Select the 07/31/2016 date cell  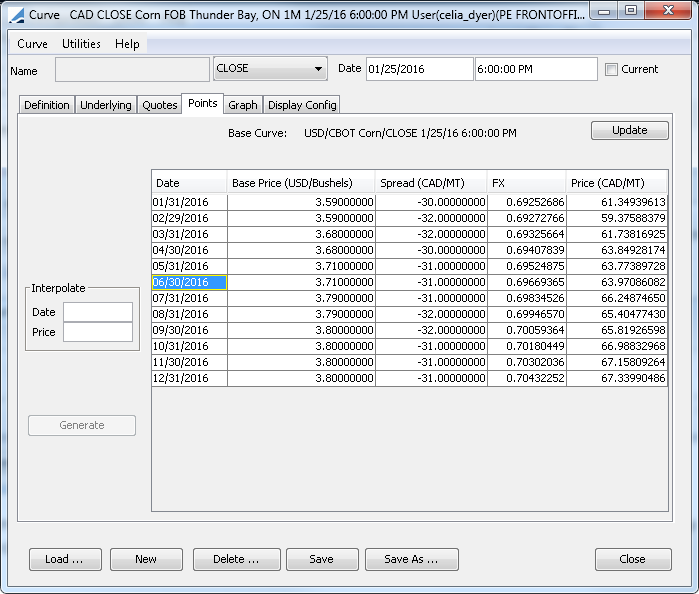[x=189, y=298]
